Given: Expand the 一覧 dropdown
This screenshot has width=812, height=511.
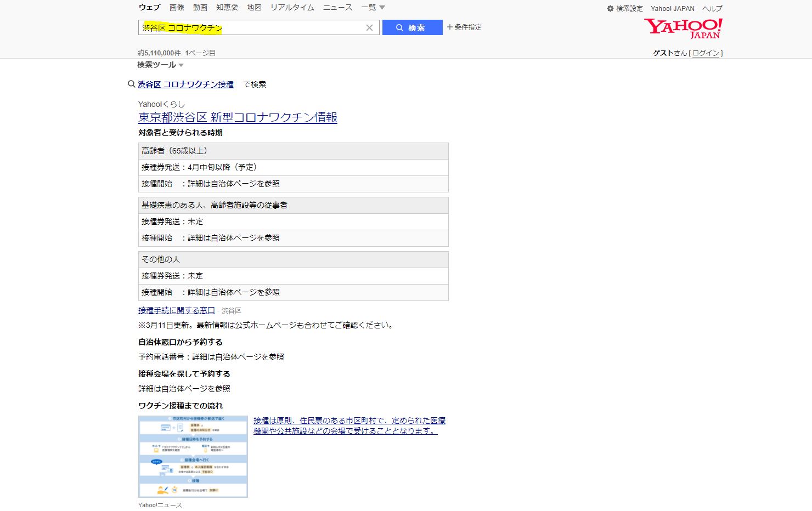Looking at the screenshot, I should [x=373, y=7].
